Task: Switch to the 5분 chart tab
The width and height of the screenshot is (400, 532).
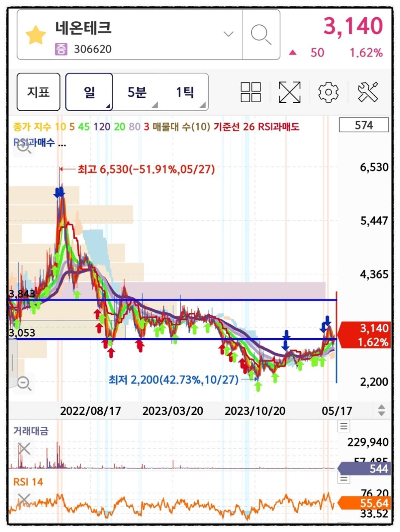Action: point(137,92)
